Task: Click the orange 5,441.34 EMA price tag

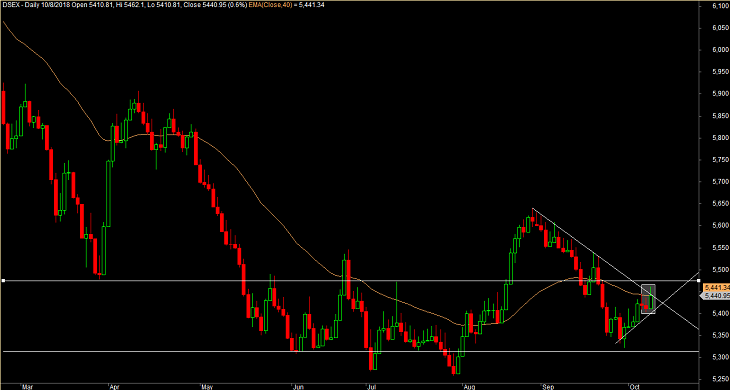Action: coord(716,287)
